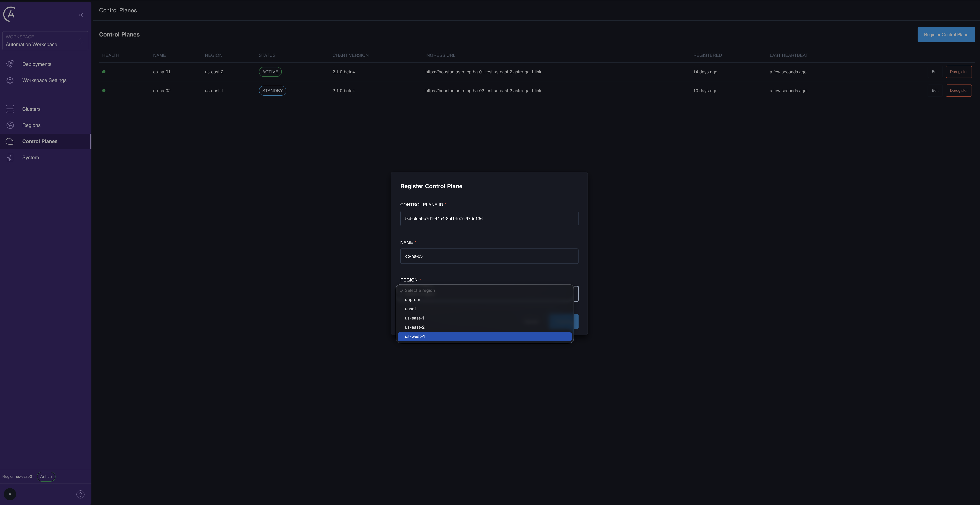Open the Workspace selector dropdown
Viewport: 980px width, 505px height.
tap(45, 41)
